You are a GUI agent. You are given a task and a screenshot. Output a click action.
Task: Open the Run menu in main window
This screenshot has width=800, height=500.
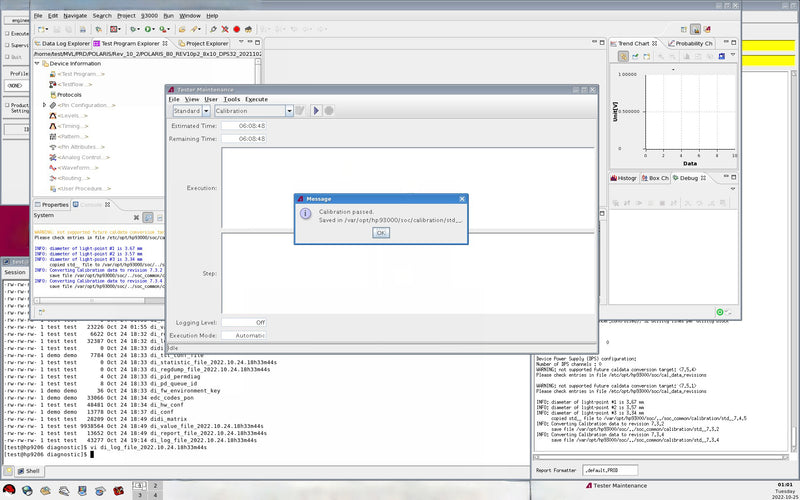[x=168, y=16]
